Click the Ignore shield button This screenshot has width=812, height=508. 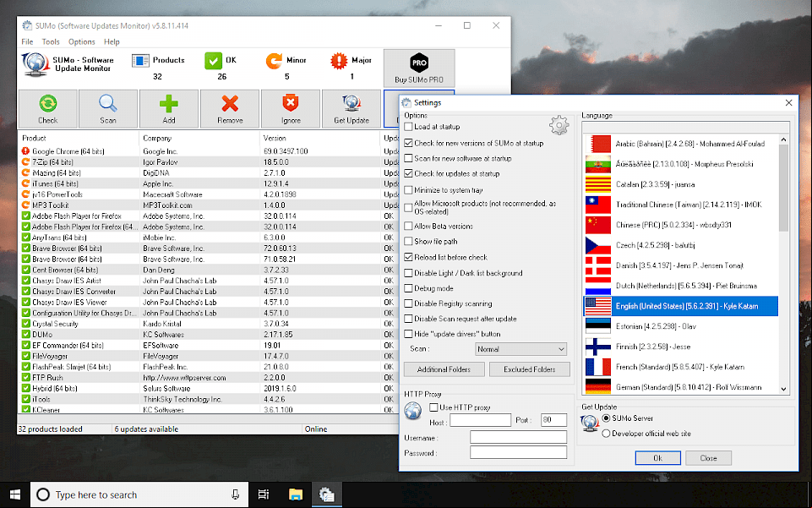[291, 109]
